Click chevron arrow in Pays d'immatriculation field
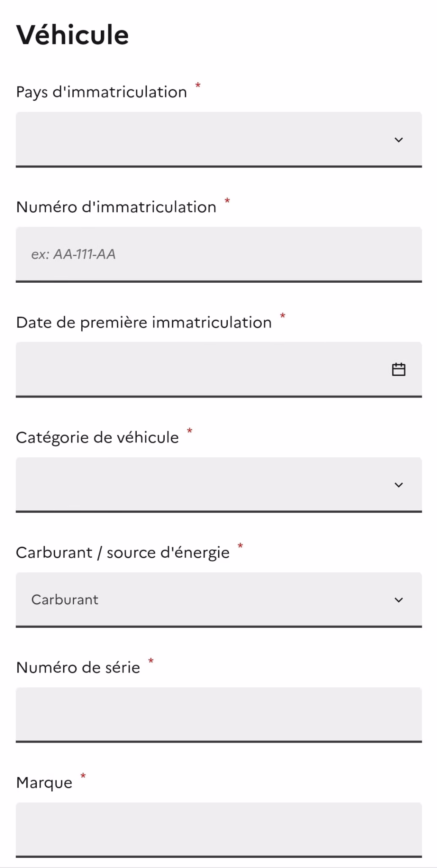Viewport: 437px width, 868px height. click(398, 140)
